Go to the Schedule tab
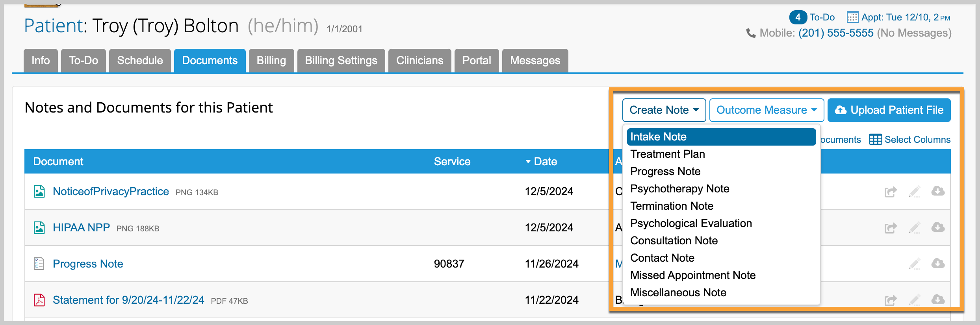This screenshot has width=980, height=325. coord(140,61)
